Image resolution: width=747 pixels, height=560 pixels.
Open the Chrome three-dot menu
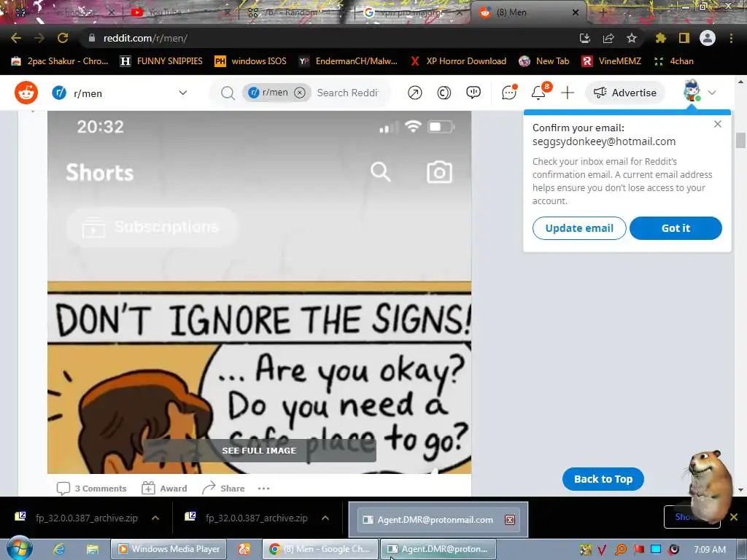[x=731, y=38]
